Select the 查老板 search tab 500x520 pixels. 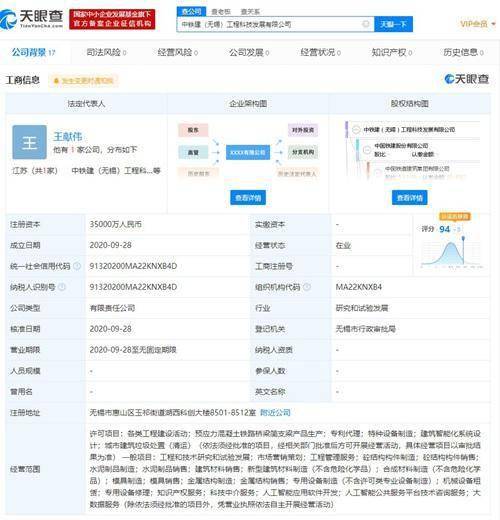(x=221, y=12)
